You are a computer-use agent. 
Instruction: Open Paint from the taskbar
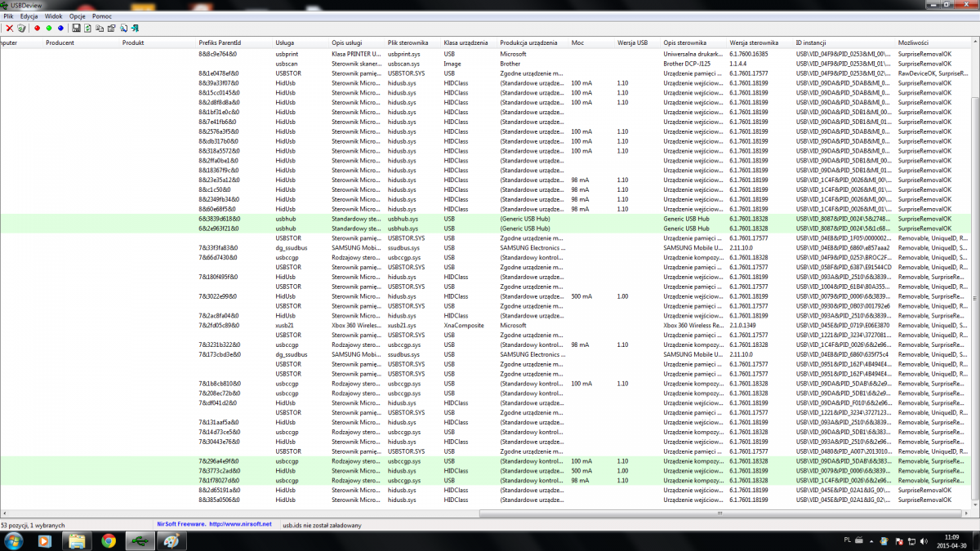click(x=171, y=540)
